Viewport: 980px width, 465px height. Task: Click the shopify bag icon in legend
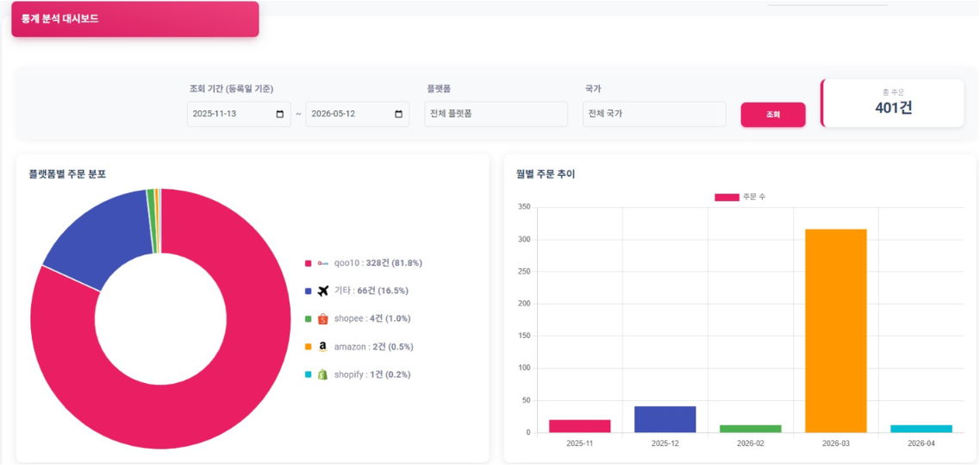pyautogui.click(x=323, y=374)
